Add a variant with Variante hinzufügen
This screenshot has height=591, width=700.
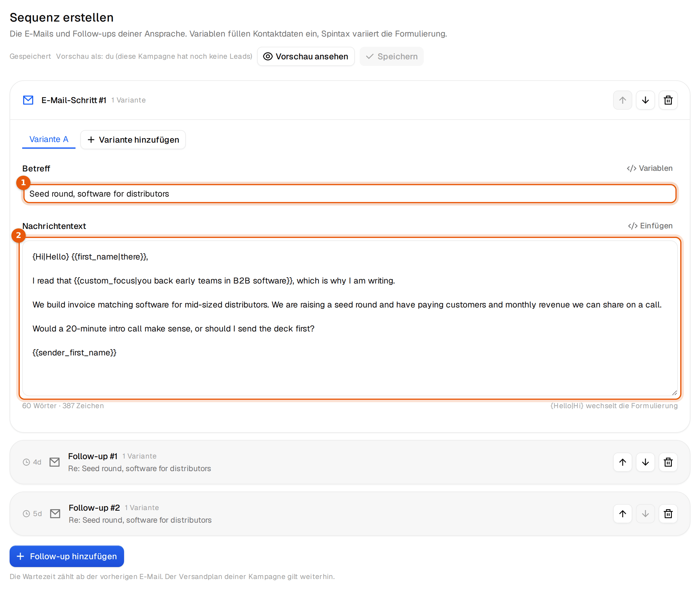133,140
